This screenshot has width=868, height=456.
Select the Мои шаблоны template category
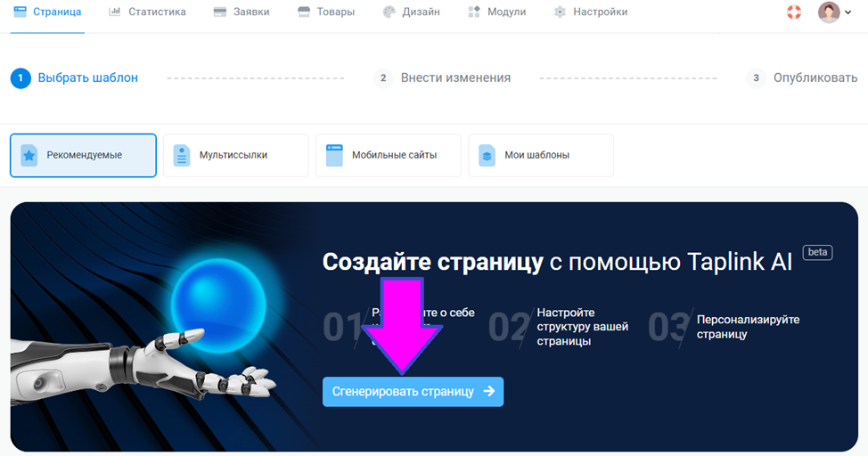(541, 156)
